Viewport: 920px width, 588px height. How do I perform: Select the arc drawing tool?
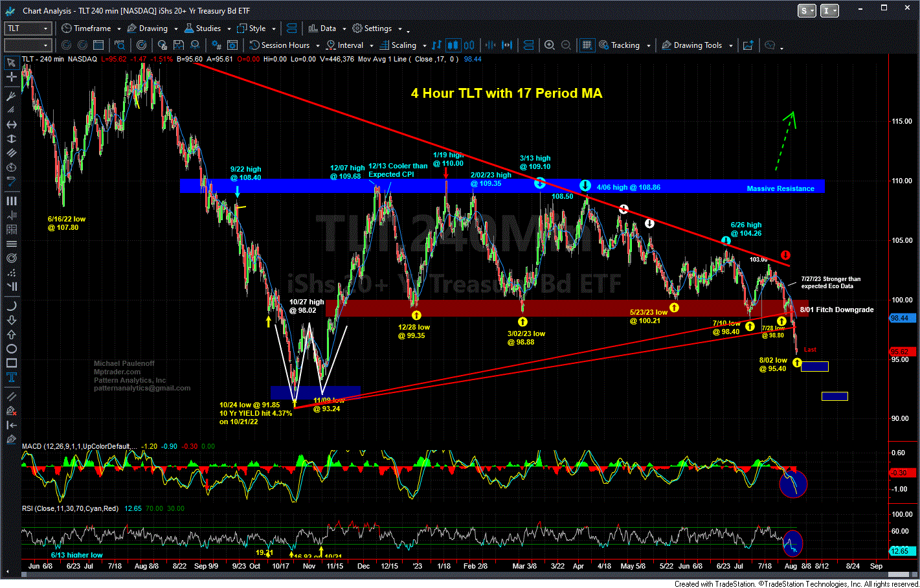pos(11,306)
